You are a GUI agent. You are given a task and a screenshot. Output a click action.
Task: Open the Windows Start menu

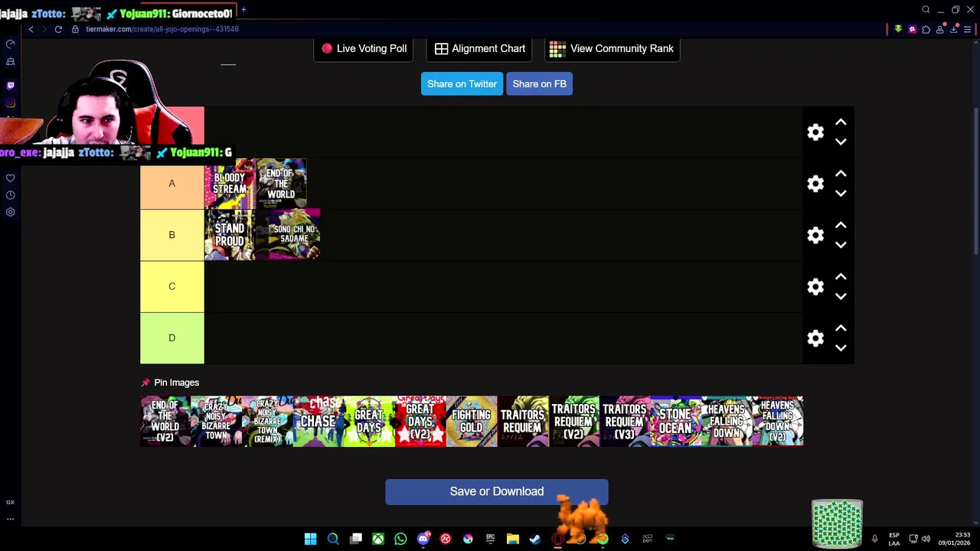310,539
